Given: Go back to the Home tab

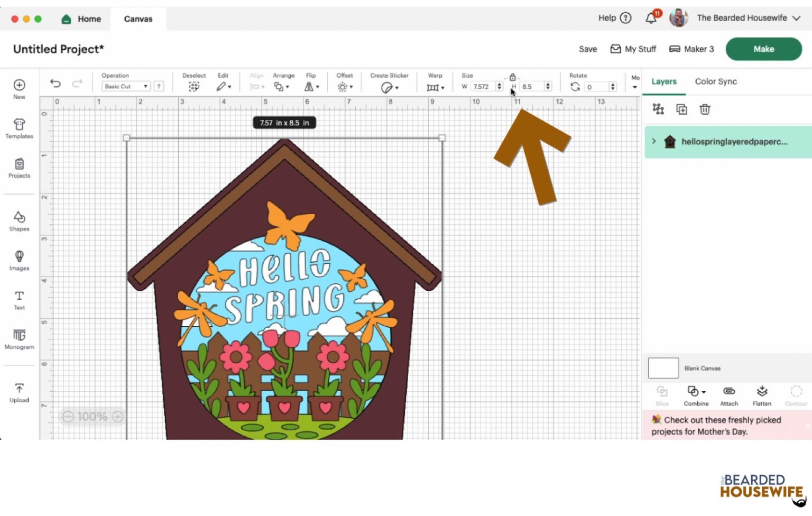Looking at the screenshot, I should [x=81, y=19].
